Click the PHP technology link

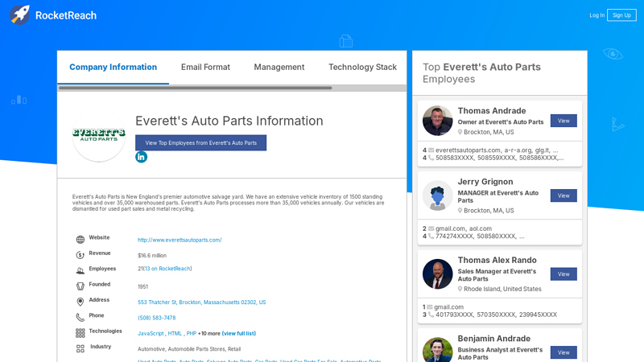(192, 333)
